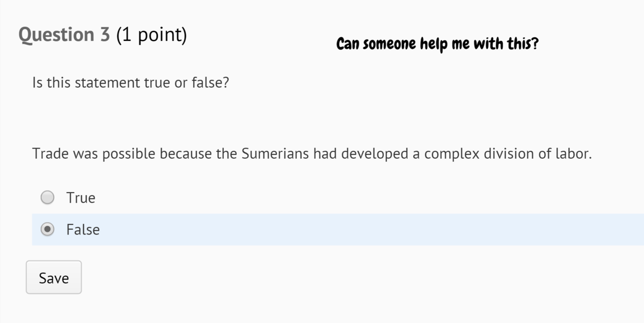Click the "False" answer label
644x323 pixels.
click(83, 230)
